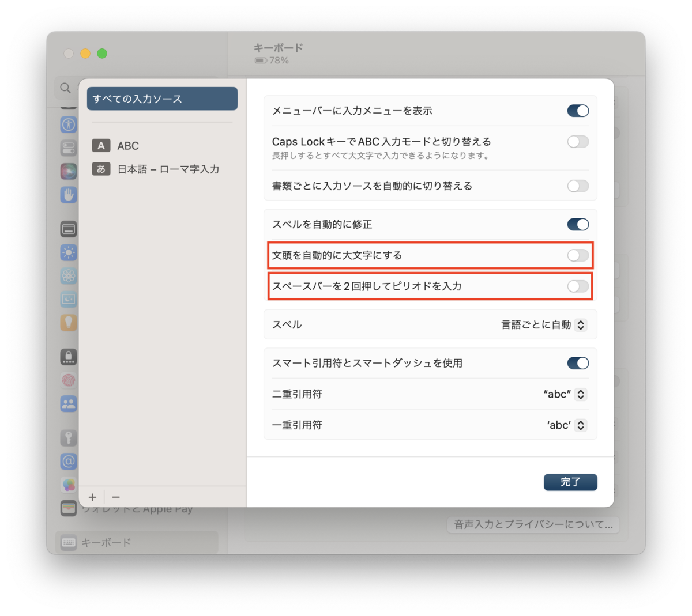Click the 完了 button
The width and height of the screenshot is (692, 616).
coord(570,482)
